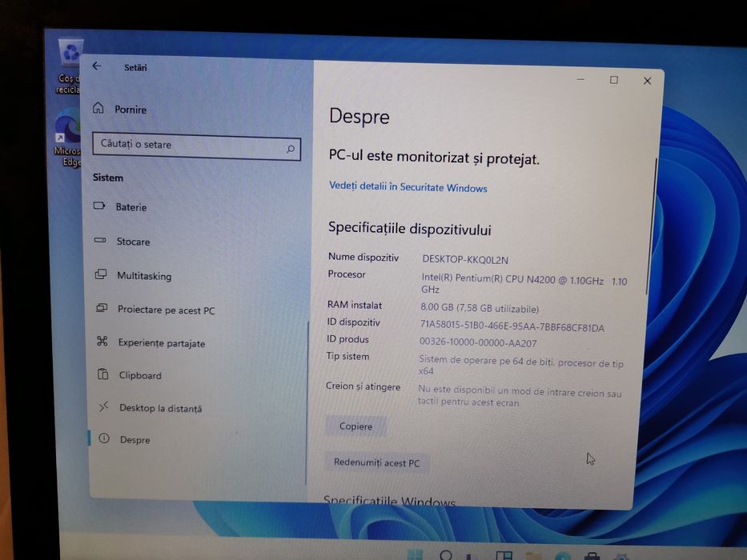Open 'Vedeți detalii în Securitate Windows' link
The height and width of the screenshot is (560, 747).
click(x=408, y=186)
